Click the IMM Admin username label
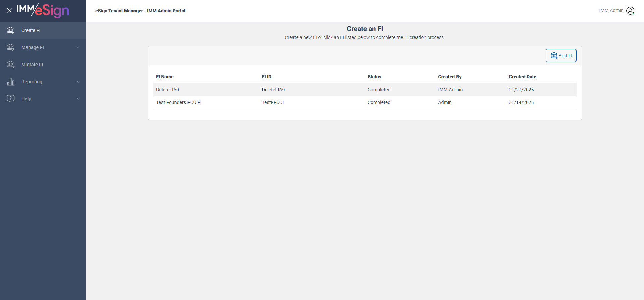Image resolution: width=644 pixels, height=300 pixels. pos(611,10)
